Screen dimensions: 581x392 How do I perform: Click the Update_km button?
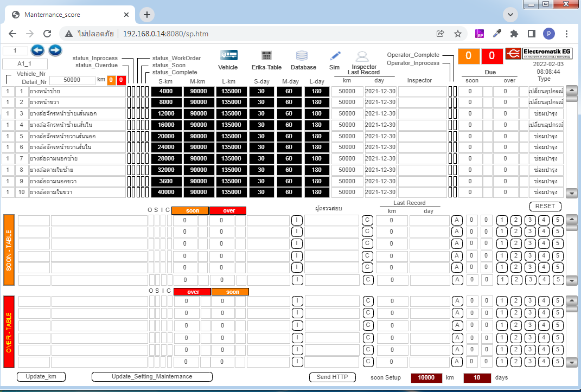click(x=41, y=377)
